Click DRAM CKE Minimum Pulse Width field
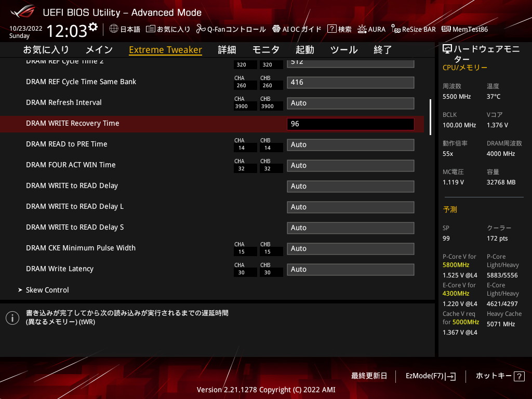Viewport: 532px width, 399px height. 351,249
